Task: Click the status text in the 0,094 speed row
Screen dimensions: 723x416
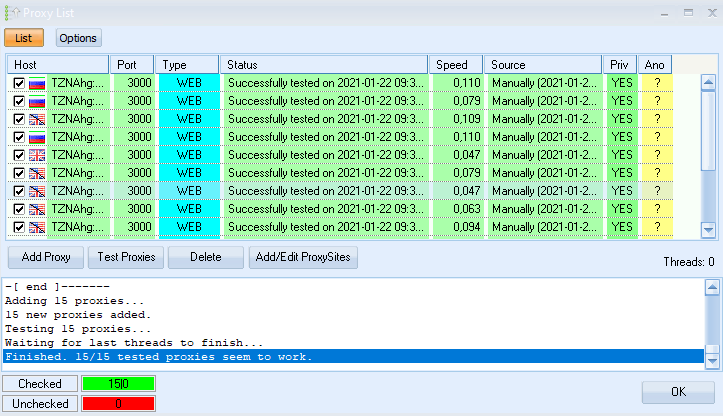Action: [x=326, y=227]
